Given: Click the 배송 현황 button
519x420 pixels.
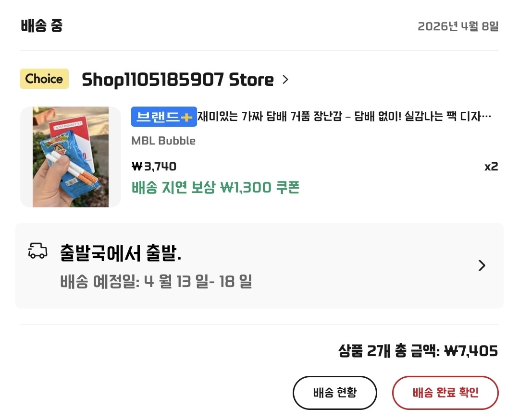Looking at the screenshot, I should click(x=335, y=393).
